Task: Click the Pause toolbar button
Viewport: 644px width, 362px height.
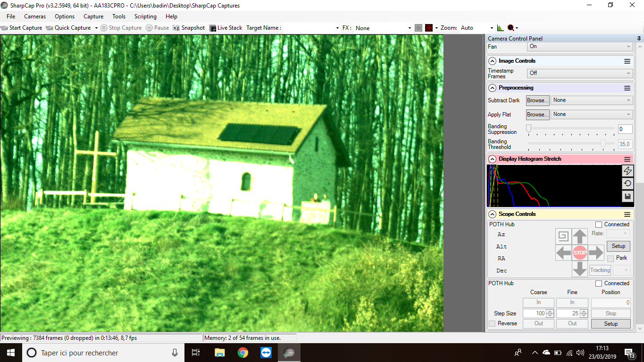Action: (x=158, y=28)
